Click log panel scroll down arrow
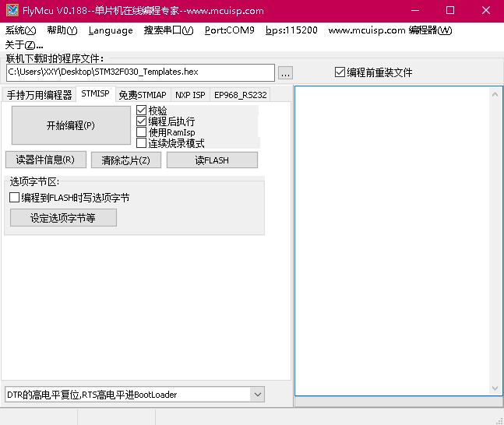The image size is (504, 425). pos(495,388)
